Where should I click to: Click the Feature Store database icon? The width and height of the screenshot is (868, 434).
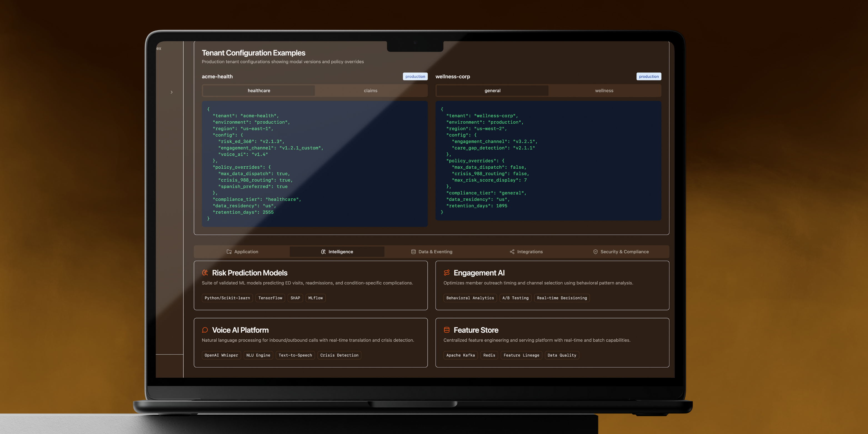(x=446, y=330)
